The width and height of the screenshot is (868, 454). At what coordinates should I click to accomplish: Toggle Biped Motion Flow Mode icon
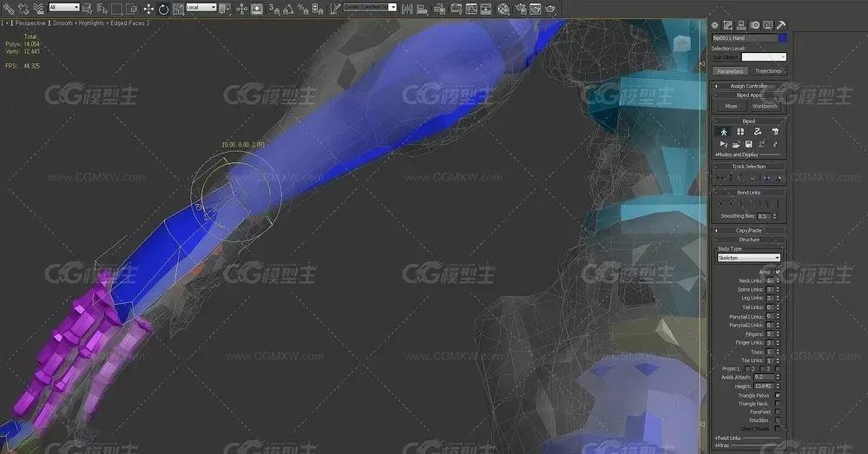pyautogui.click(x=757, y=132)
